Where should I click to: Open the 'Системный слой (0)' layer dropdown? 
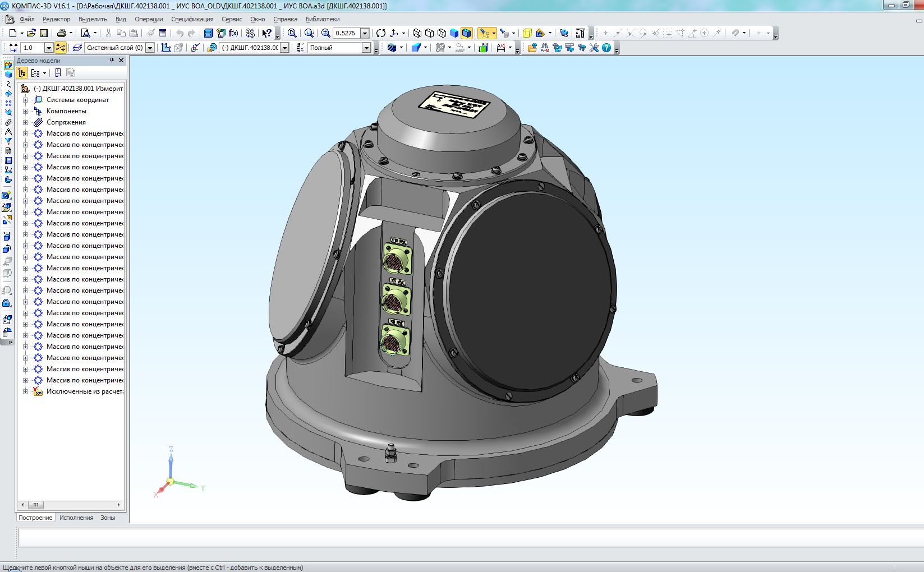[150, 48]
